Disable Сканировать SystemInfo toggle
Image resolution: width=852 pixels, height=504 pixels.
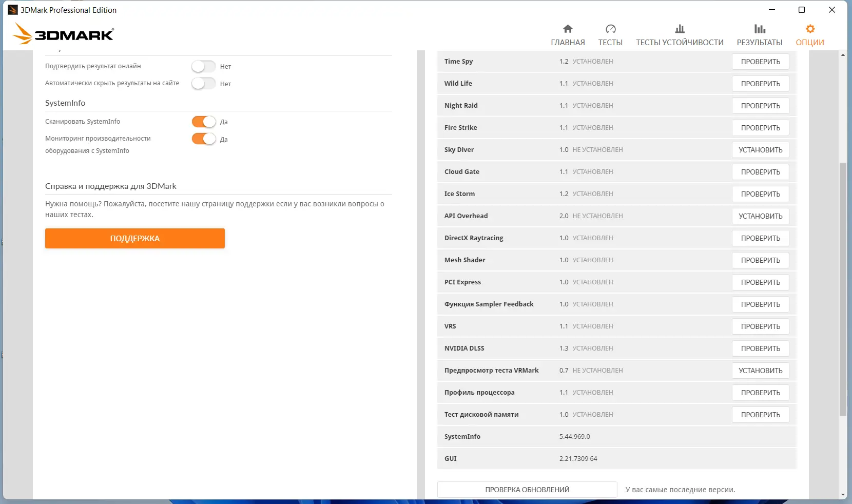point(203,122)
